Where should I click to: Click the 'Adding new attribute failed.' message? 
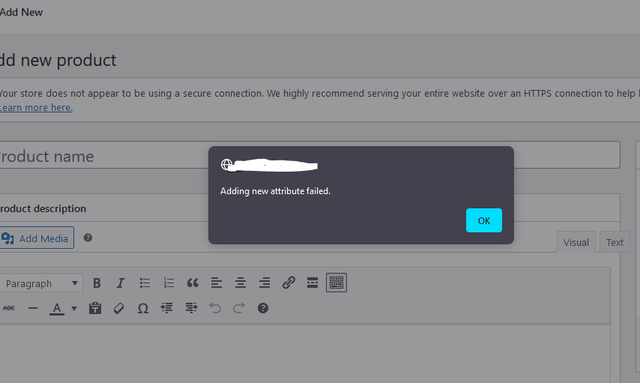point(275,191)
